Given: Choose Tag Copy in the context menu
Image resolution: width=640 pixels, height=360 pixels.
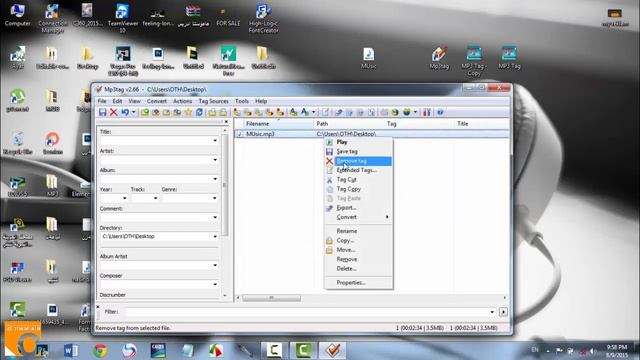Looking at the screenshot, I should 358,189.
